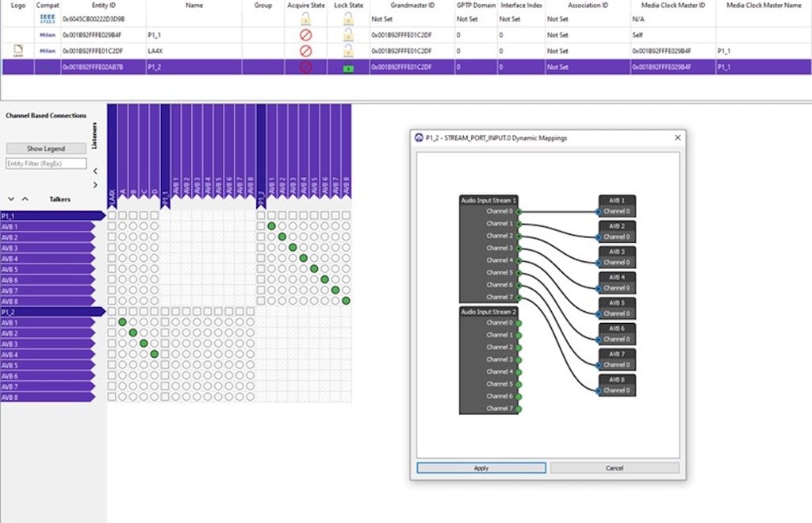The height and width of the screenshot is (523, 812).
Task: Click the lock state padlock for P1_1
Action: pyautogui.click(x=347, y=35)
